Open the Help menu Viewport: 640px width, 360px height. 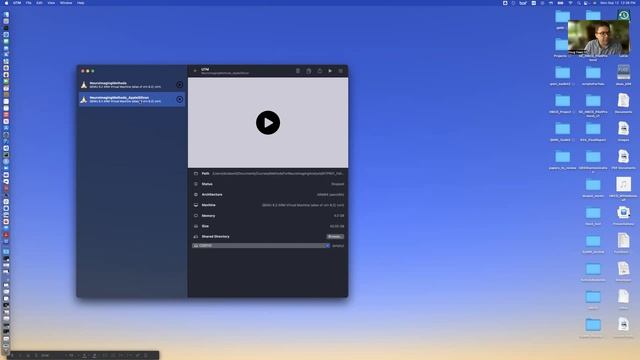click(81, 3)
